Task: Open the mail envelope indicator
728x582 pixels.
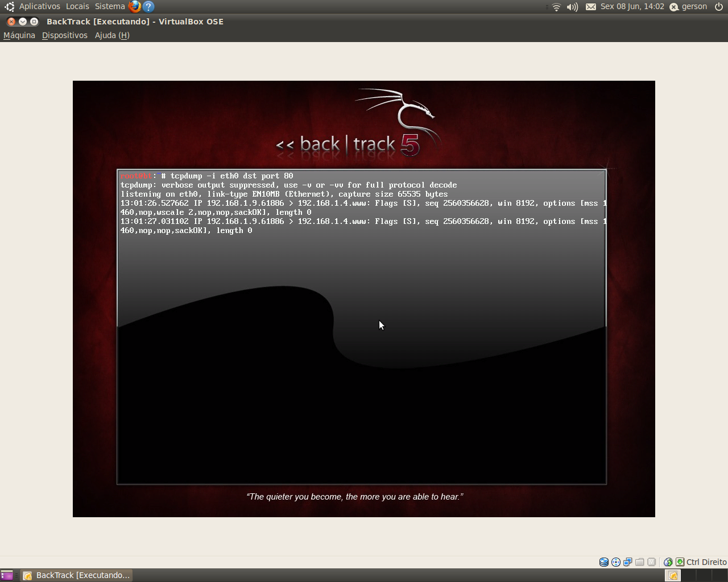Action: coord(591,7)
